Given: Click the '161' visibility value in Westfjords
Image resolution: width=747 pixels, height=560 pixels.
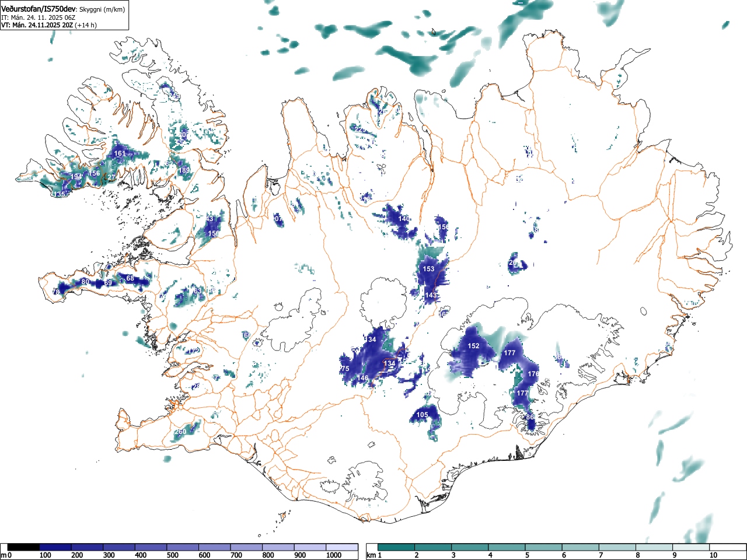Looking at the screenshot, I should [x=120, y=154].
